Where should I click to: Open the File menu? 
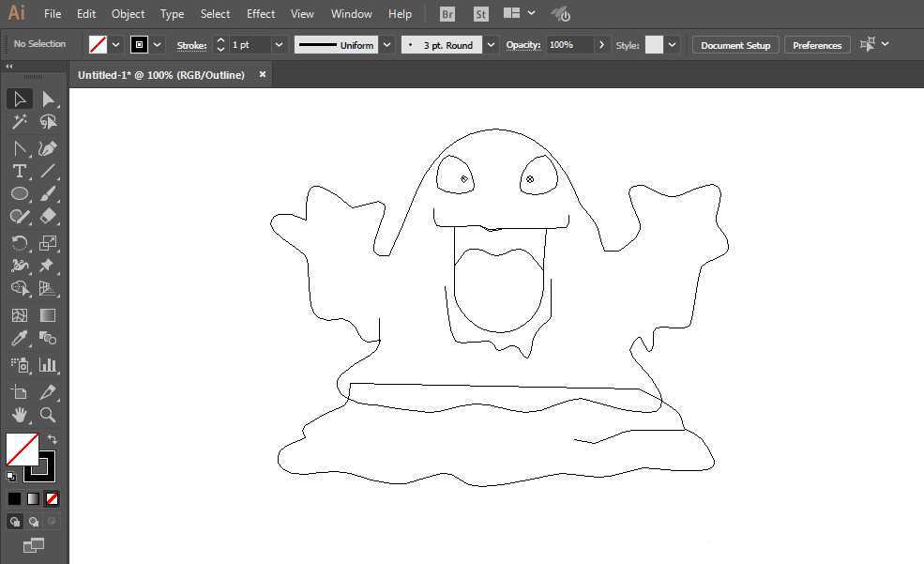click(53, 13)
